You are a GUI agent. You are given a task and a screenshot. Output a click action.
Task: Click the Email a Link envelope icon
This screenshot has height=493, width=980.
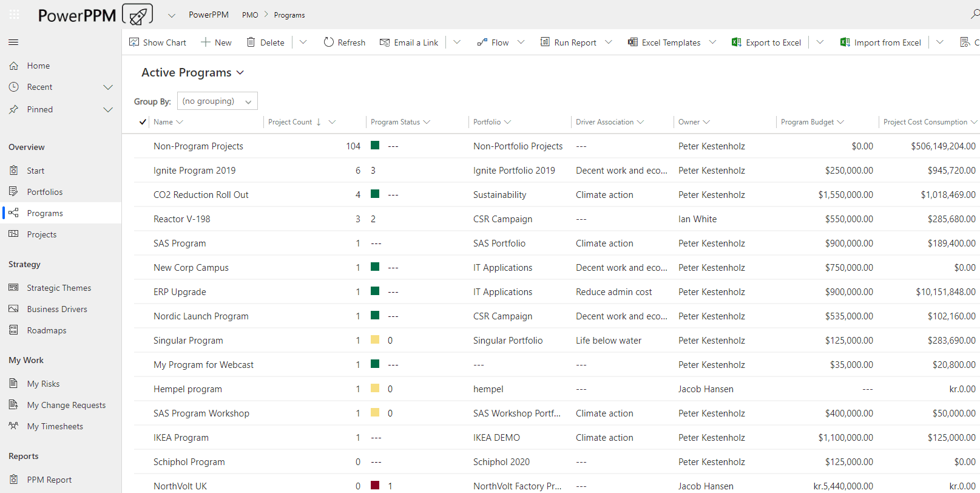[x=385, y=42]
